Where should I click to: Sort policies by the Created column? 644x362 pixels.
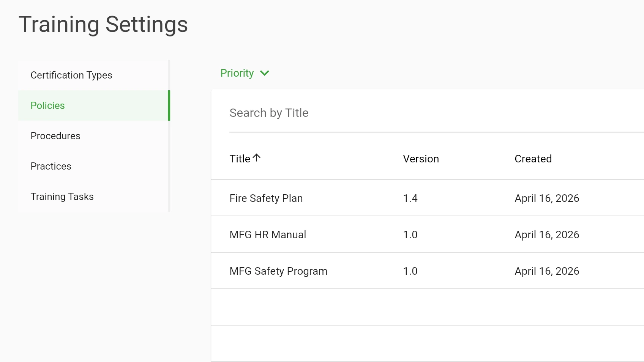tap(533, 159)
